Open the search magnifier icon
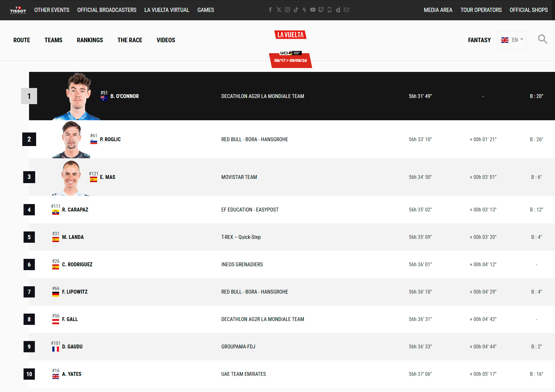Screen dimensions: 555x392 pyautogui.click(x=543, y=39)
